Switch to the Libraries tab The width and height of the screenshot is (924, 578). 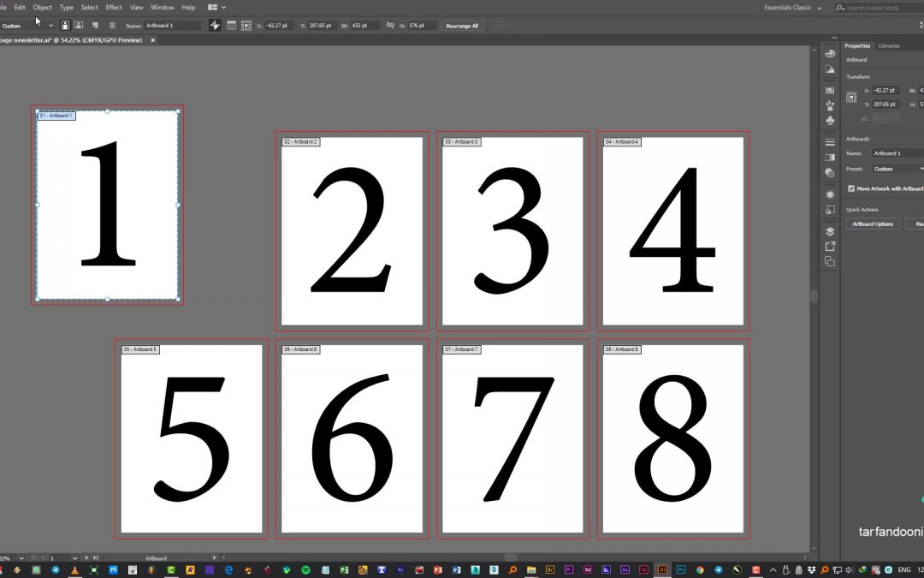coord(889,45)
